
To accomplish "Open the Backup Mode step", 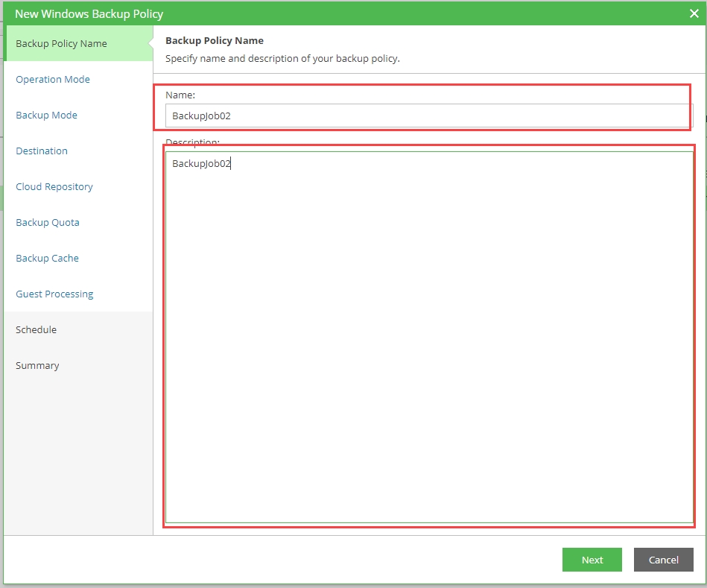I will coord(46,115).
